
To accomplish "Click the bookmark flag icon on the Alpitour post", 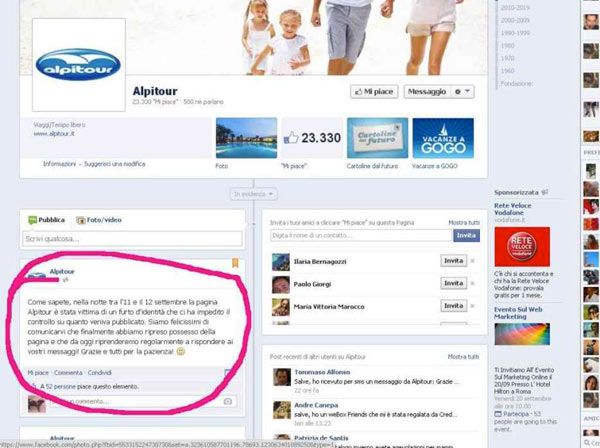I will (236, 264).
